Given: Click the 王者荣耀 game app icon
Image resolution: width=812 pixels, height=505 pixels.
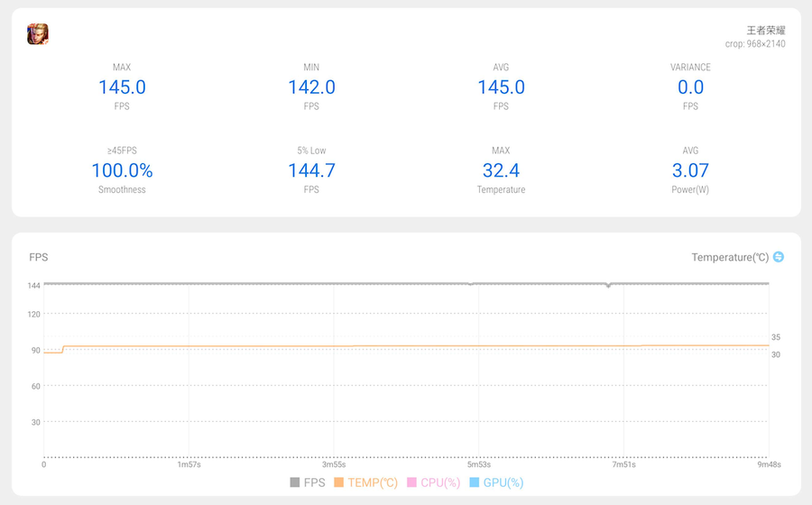Looking at the screenshot, I should pos(38,34).
